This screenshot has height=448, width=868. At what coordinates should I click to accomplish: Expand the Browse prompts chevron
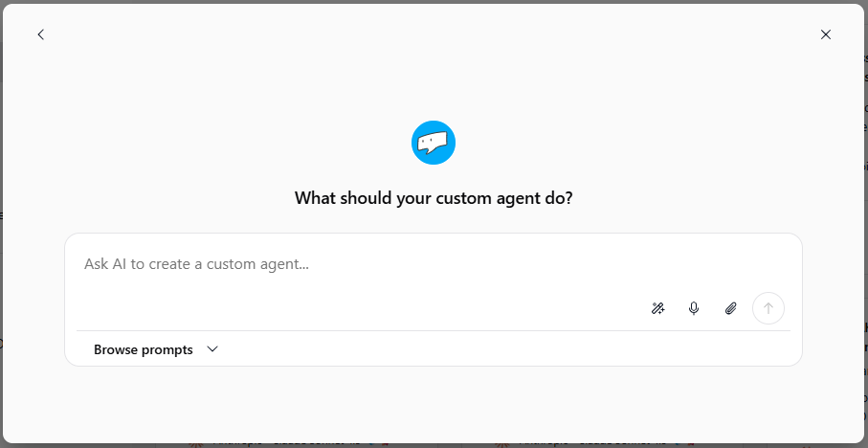pyautogui.click(x=212, y=349)
